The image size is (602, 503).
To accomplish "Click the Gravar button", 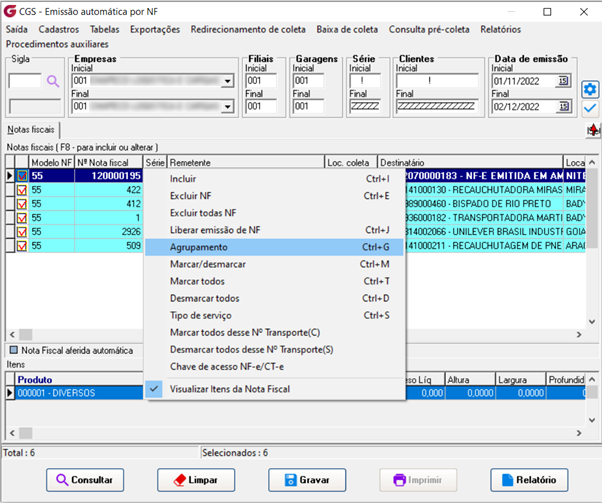I will pyautogui.click(x=307, y=480).
